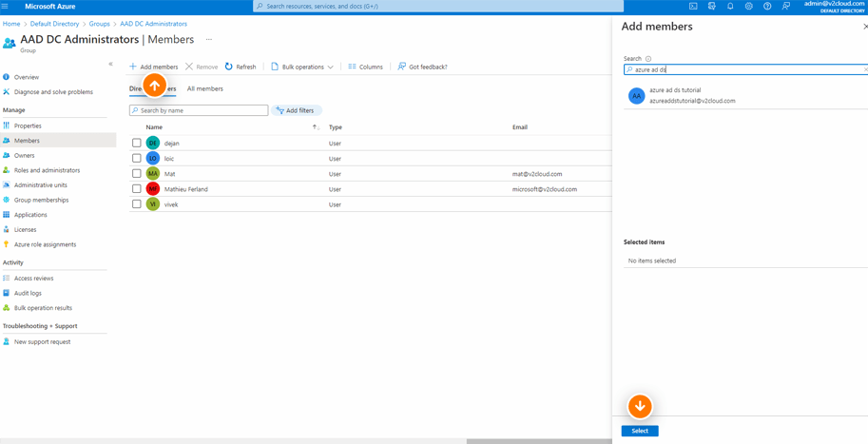Viewport: 868px width, 444px height.
Task: Open the Columns chooser
Action: [x=365, y=67]
